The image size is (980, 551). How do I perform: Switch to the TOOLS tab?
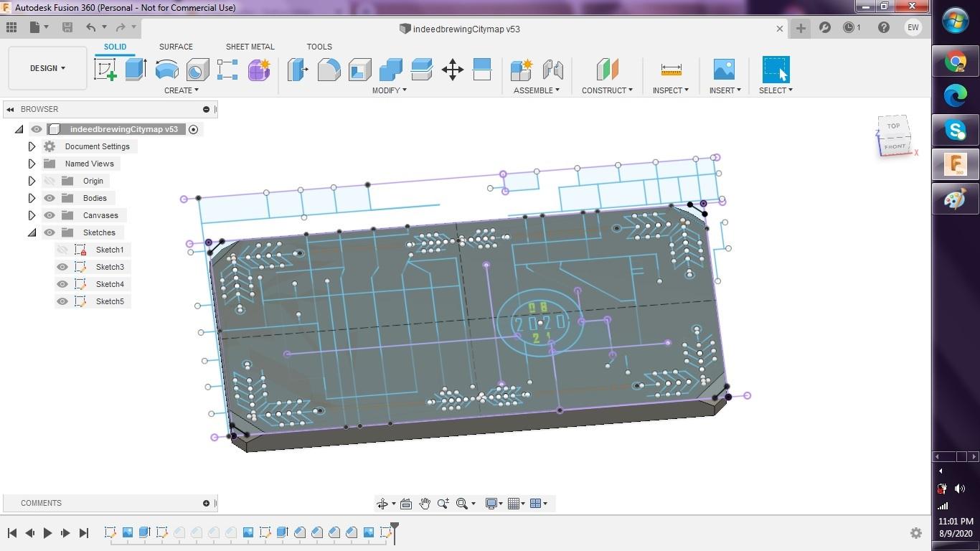click(x=319, y=47)
